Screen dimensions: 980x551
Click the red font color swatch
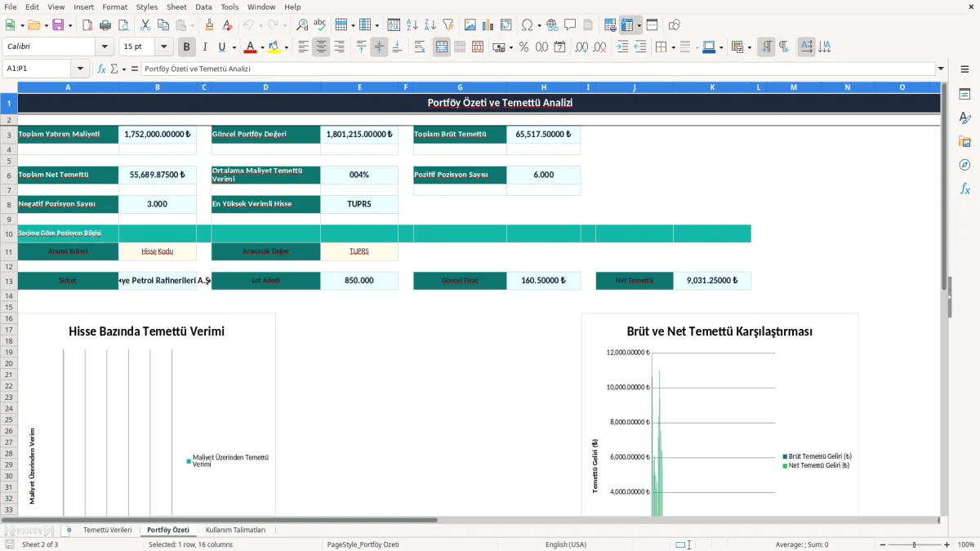click(x=251, y=47)
